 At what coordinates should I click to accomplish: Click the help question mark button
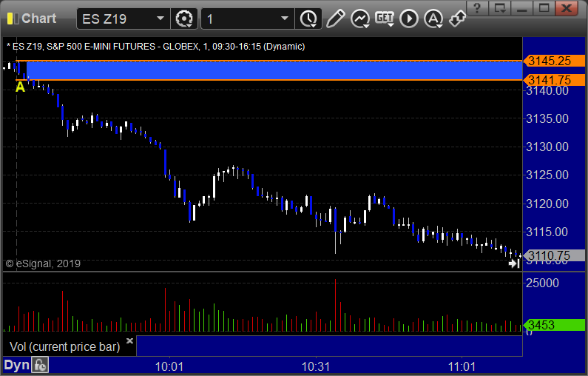477,8
